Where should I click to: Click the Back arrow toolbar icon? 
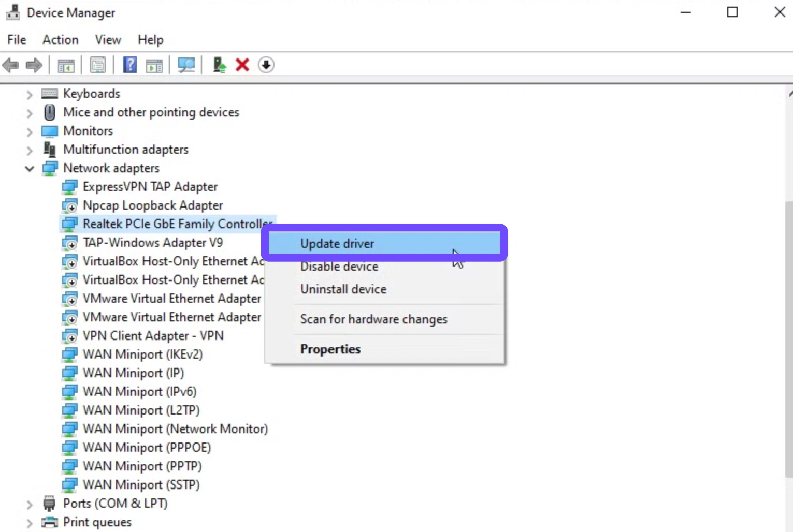pos(10,65)
